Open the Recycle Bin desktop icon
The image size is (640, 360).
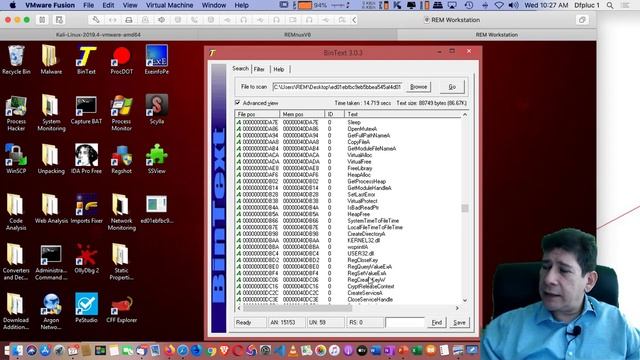16,60
